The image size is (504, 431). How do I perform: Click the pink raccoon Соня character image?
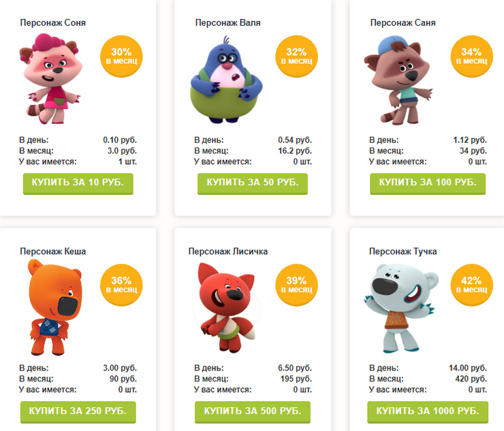click(x=50, y=79)
